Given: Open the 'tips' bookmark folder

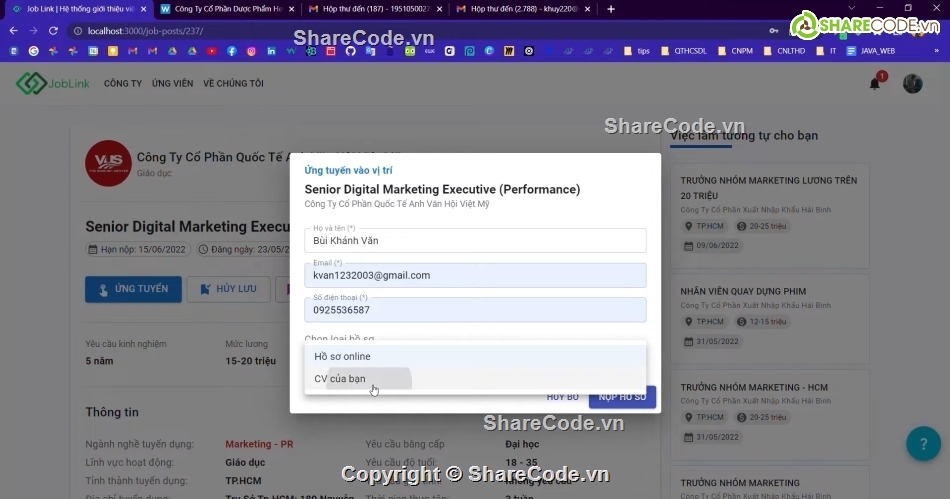Looking at the screenshot, I should [636, 50].
